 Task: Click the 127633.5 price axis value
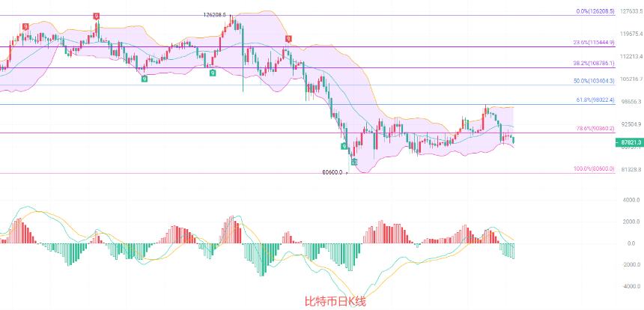631,11
